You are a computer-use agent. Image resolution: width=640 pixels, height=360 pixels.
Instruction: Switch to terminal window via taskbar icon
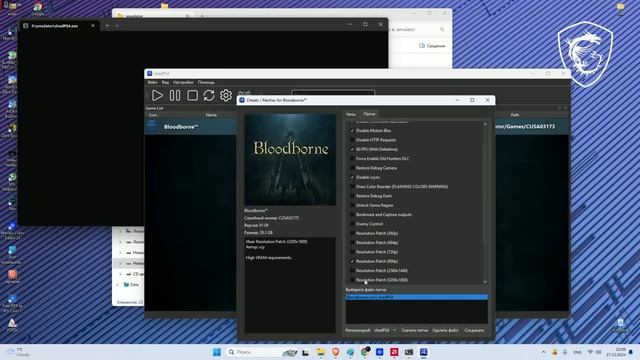pyautogui.click(x=409, y=352)
